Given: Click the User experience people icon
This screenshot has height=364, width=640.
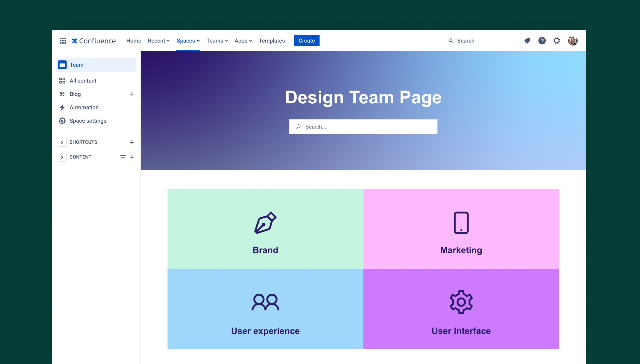Looking at the screenshot, I should coord(265,302).
